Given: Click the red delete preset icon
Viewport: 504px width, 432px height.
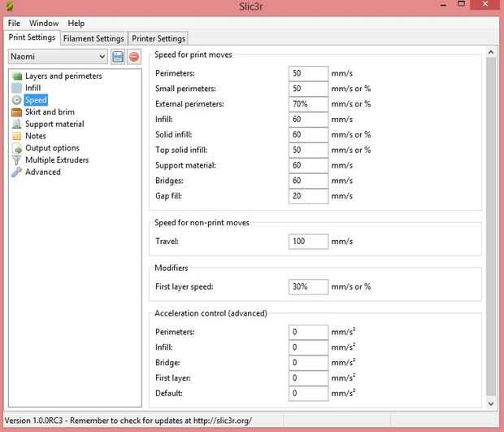Looking at the screenshot, I should coord(134,57).
